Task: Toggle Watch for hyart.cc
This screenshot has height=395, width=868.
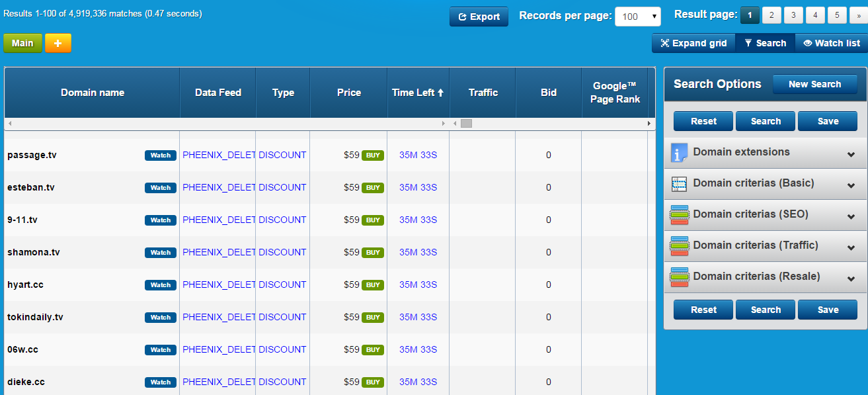Action: click(x=161, y=285)
